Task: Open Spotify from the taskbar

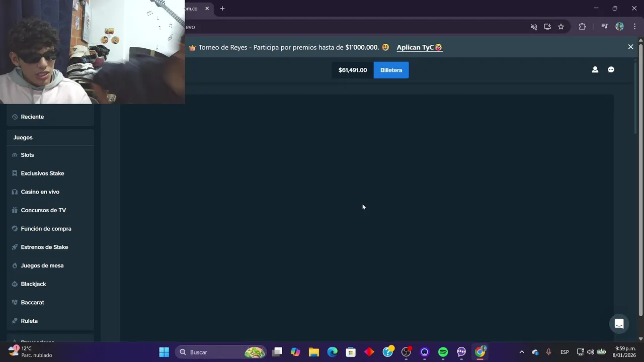Action: (x=443, y=352)
